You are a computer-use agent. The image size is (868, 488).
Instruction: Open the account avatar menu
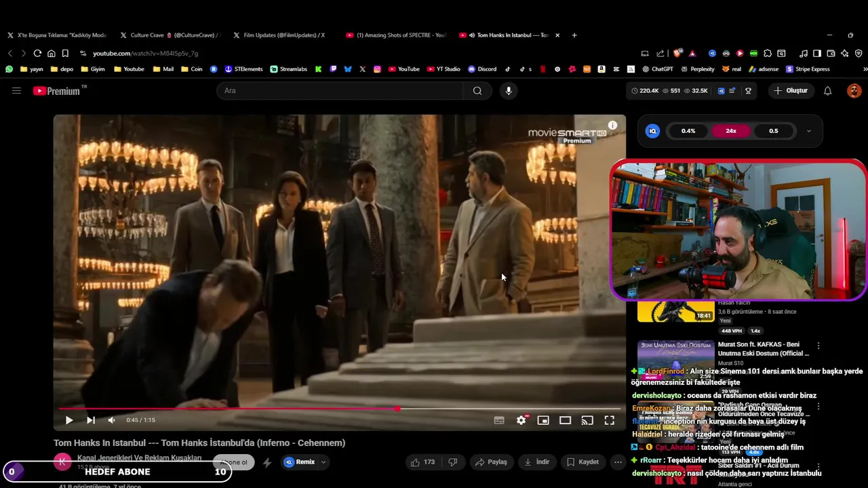point(854,90)
